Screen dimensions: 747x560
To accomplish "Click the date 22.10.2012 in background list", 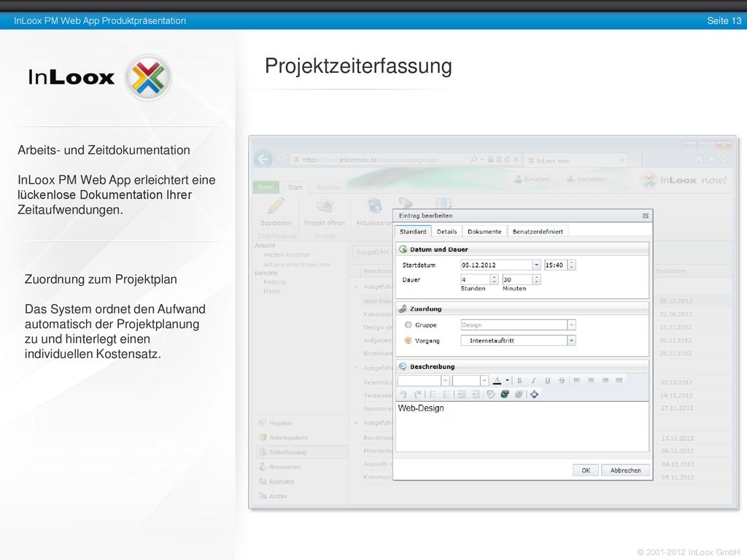I will tap(676, 314).
